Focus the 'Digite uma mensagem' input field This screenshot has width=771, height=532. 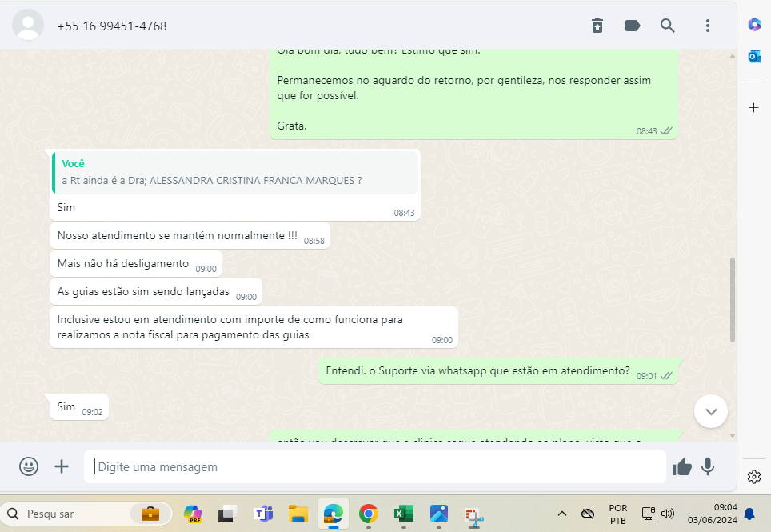pyautogui.click(x=375, y=466)
